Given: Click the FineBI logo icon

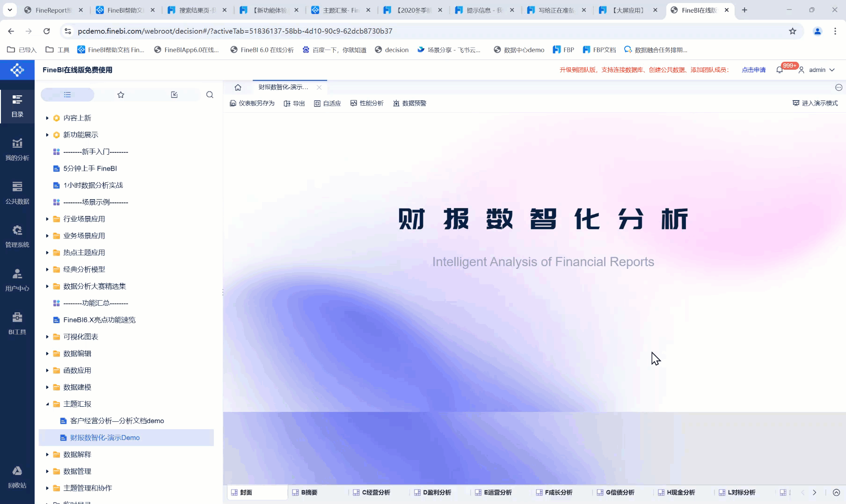Looking at the screenshot, I should 17,70.
